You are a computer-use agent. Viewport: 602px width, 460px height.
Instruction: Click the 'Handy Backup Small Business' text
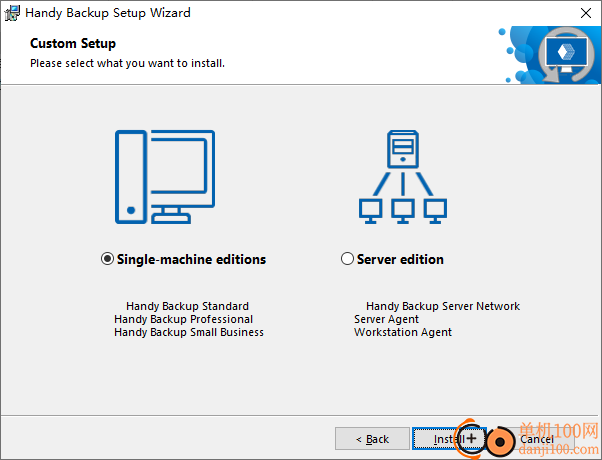pos(189,332)
